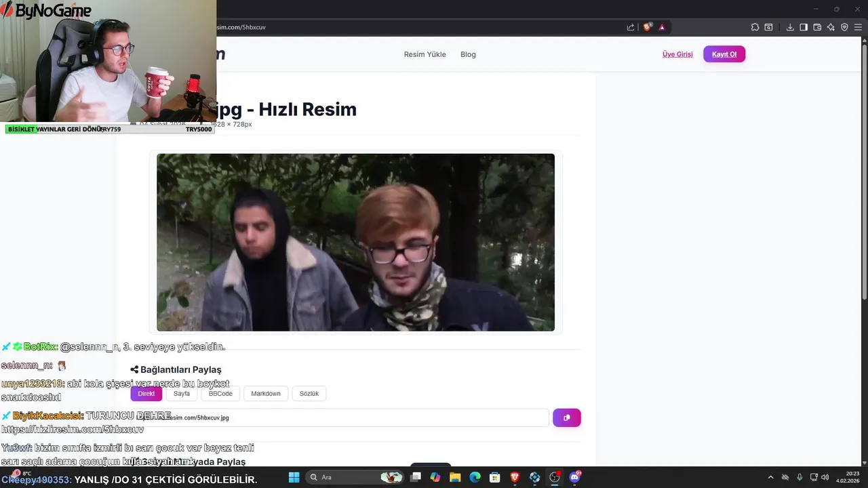Image resolution: width=868 pixels, height=488 pixels.
Task: Open volume control in system tray
Action: pos(825,477)
